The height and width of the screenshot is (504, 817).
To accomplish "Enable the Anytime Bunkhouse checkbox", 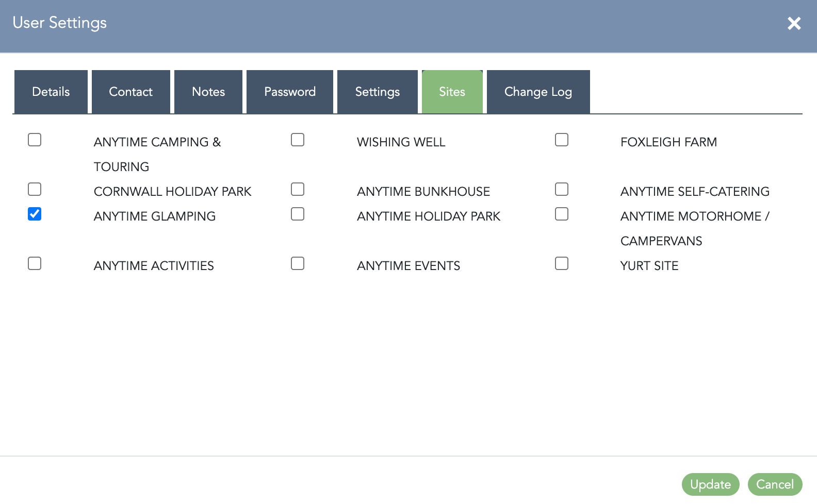I will [298, 189].
